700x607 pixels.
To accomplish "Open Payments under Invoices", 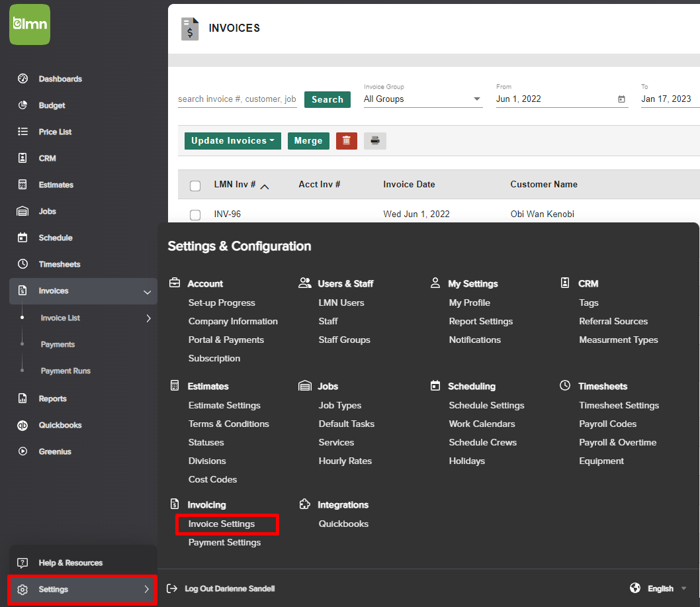I will click(x=58, y=344).
